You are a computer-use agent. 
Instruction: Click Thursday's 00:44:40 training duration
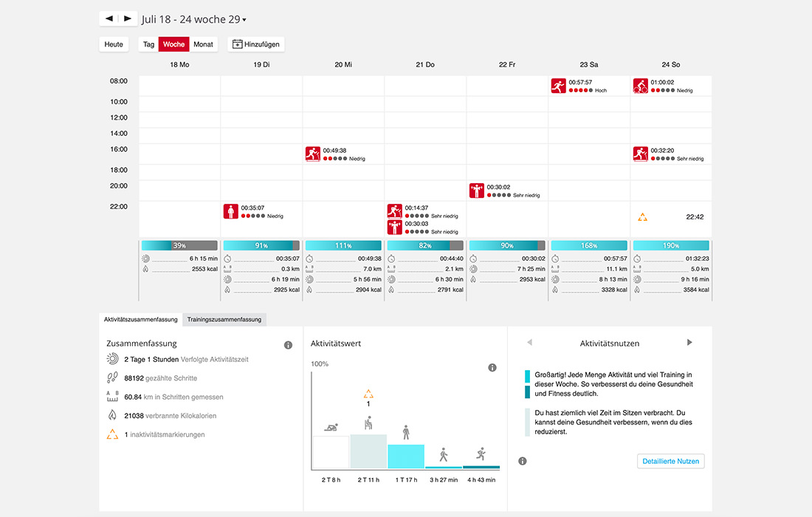pyautogui.click(x=452, y=258)
